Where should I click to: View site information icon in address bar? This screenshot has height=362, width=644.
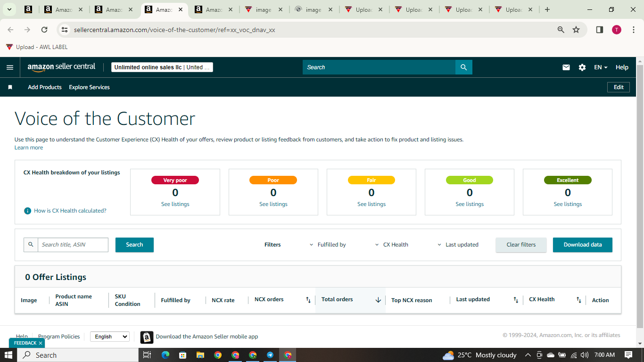(x=65, y=30)
